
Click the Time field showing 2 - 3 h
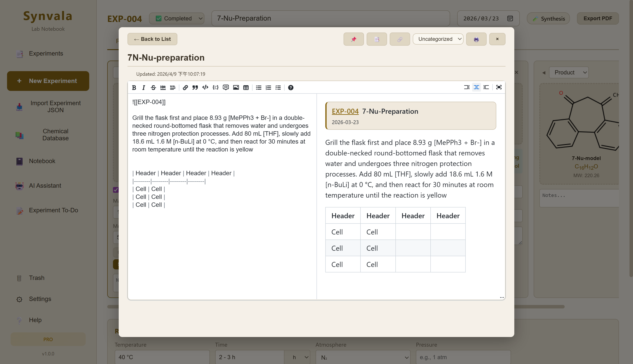point(249,357)
